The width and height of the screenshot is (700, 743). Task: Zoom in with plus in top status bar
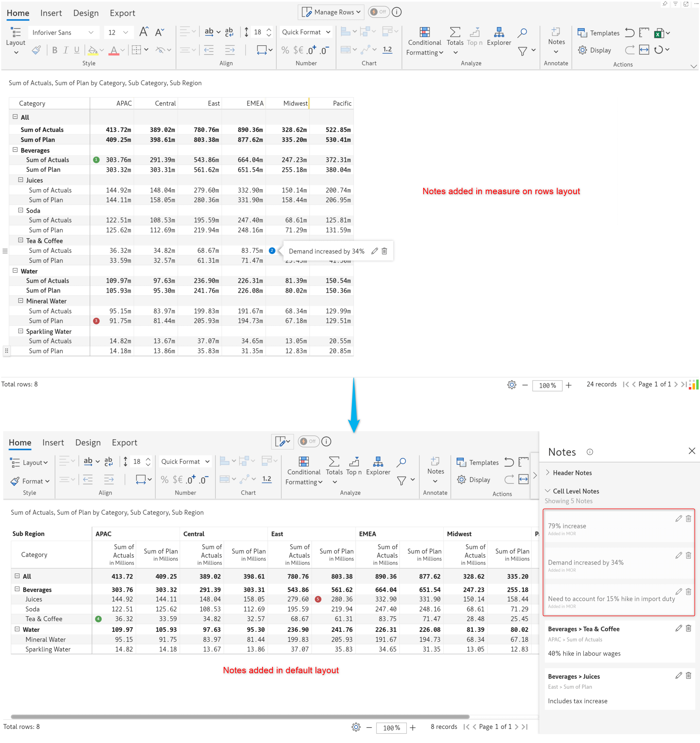(568, 385)
